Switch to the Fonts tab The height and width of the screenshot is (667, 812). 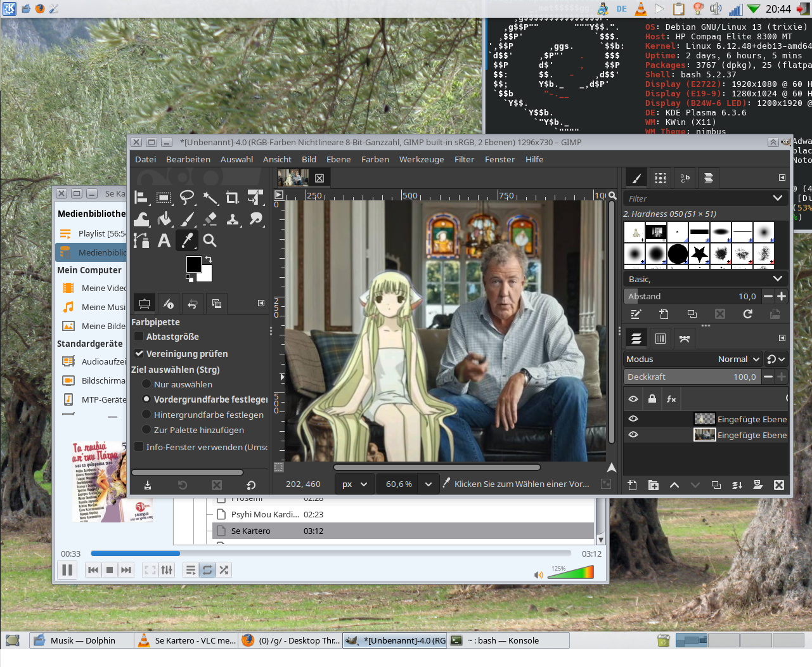[685, 178]
